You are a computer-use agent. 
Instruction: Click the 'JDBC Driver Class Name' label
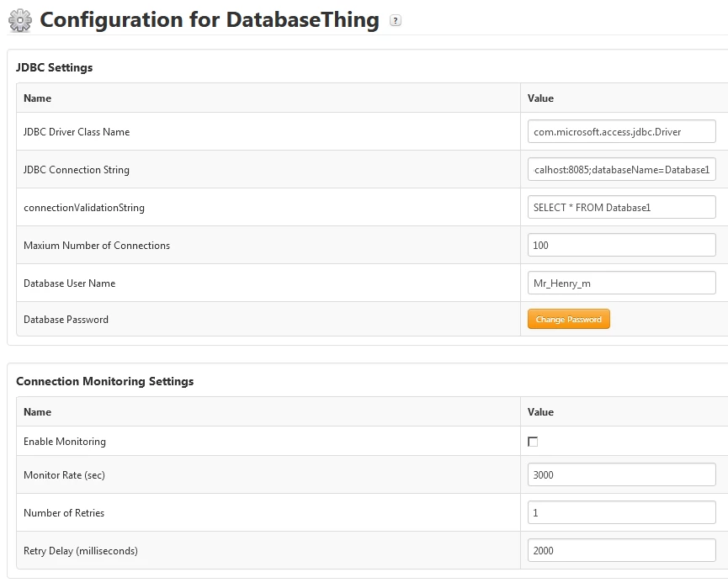(x=77, y=132)
